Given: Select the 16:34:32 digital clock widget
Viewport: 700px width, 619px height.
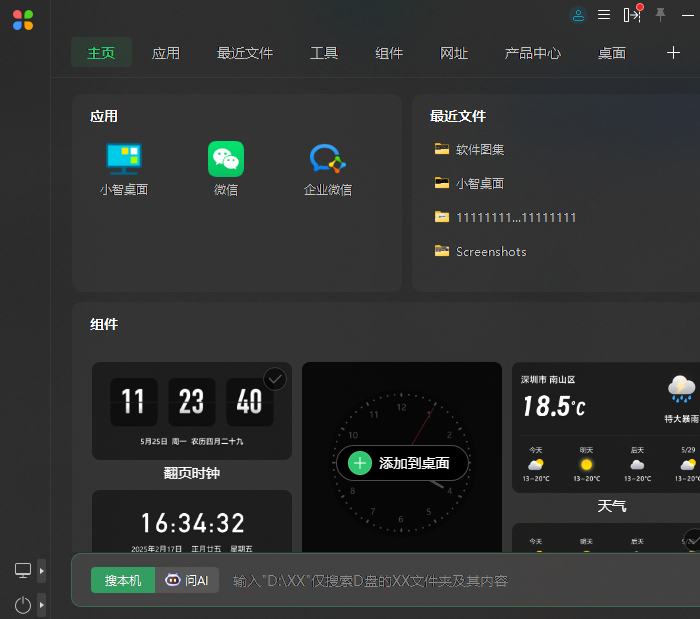Looking at the screenshot, I should point(192,521).
